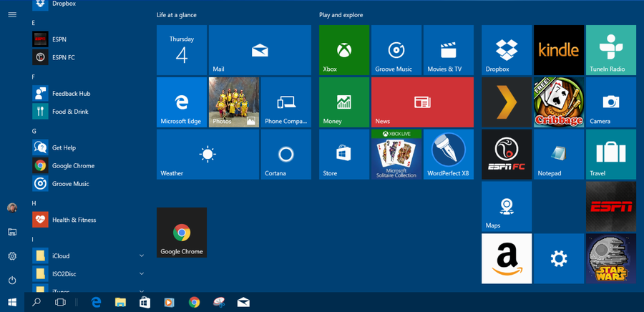The width and height of the screenshot is (644, 312).
Task: Expand the iCloud folder chevron
Action: [141, 255]
